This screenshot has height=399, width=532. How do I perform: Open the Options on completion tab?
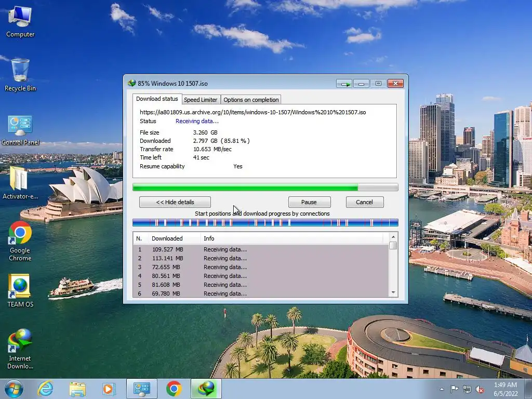click(251, 100)
